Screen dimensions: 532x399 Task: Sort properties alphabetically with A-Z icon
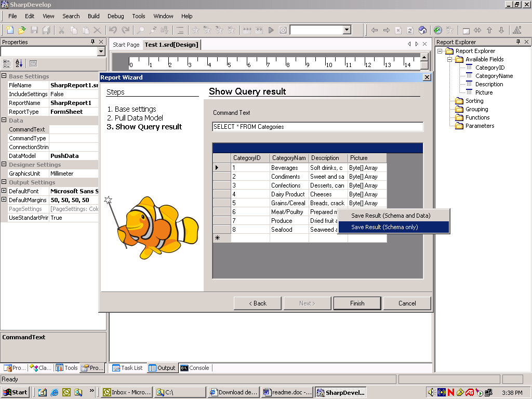(19, 63)
